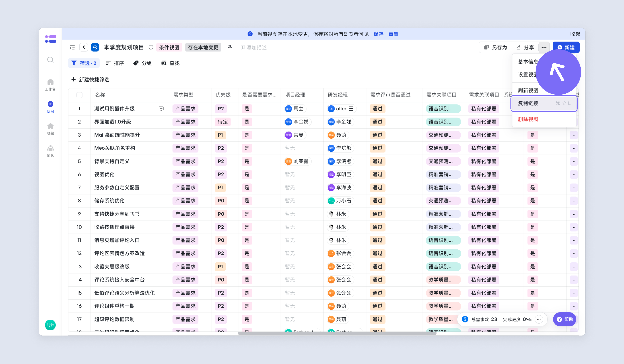
Task: Open 另存为 save-as option
Action: 495,47
